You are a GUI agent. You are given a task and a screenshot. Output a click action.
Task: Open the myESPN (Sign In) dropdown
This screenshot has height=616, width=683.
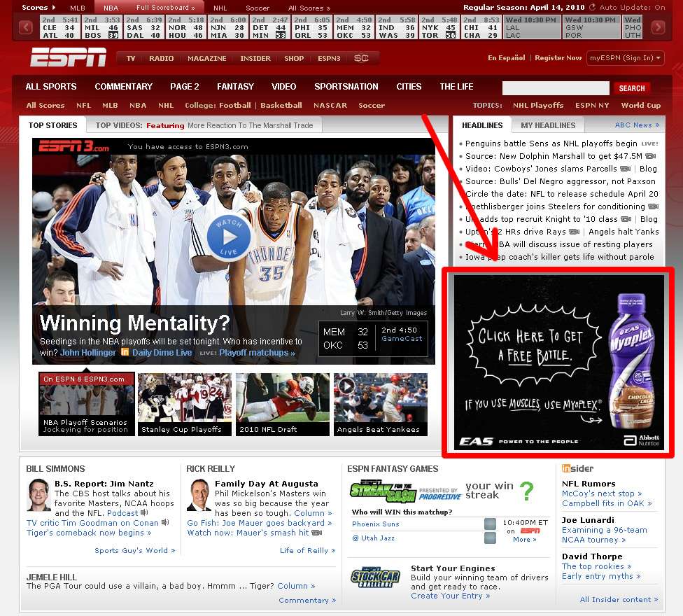tap(625, 58)
